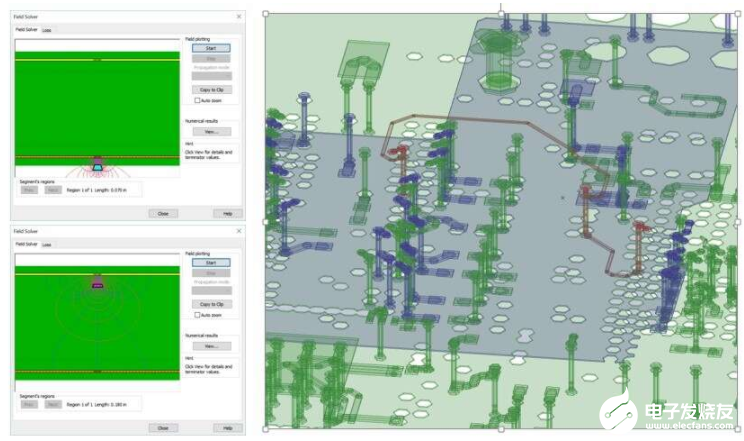Screen dimensions: 744x441
Task: Select Field Solver tab in lower dialog
Action: pos(26,244)
